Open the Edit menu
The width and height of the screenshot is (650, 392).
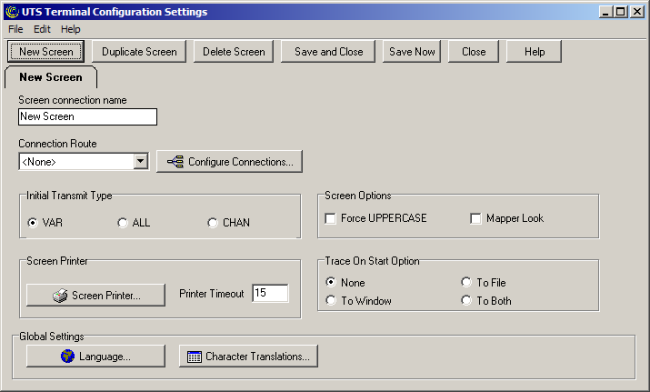[42, 29]
